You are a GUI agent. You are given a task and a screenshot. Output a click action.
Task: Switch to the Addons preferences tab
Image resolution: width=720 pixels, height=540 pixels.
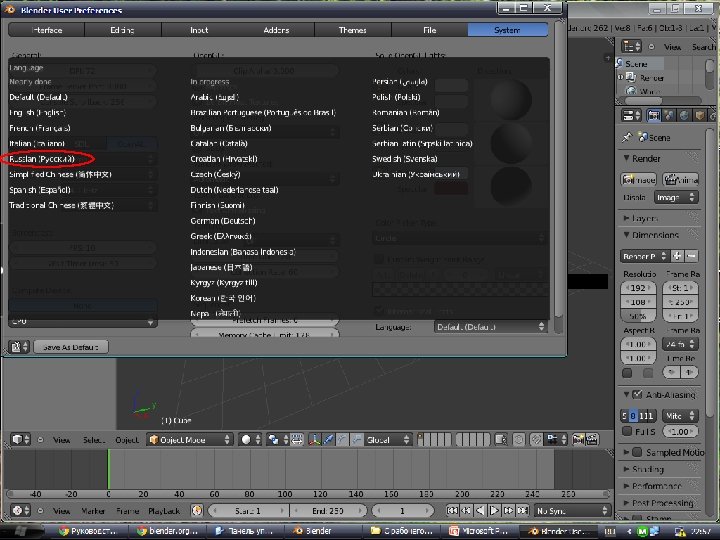(276, 30)
